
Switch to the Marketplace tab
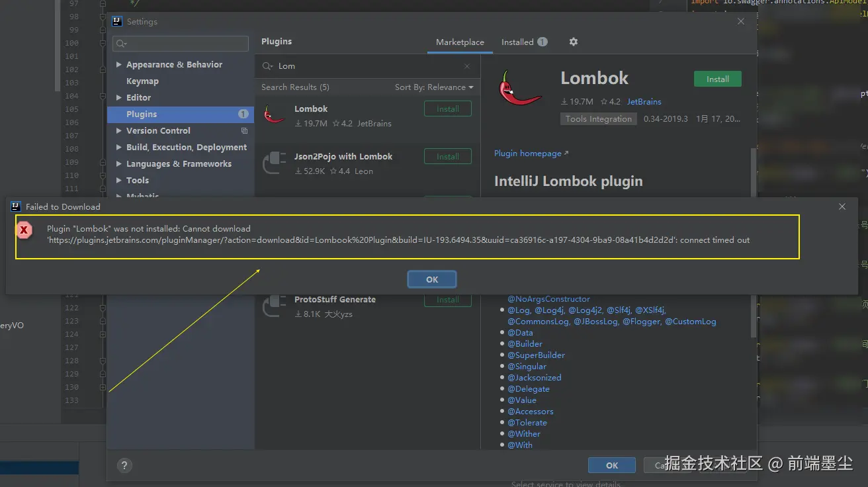tap(460, 42)
